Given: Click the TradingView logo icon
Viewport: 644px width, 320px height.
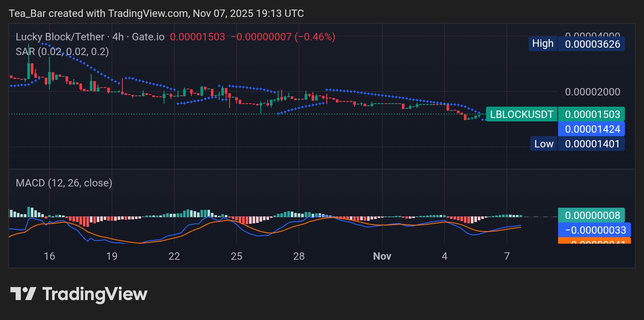Looking at the screenshot, I should pyautogui.click(x=23, y=294).
